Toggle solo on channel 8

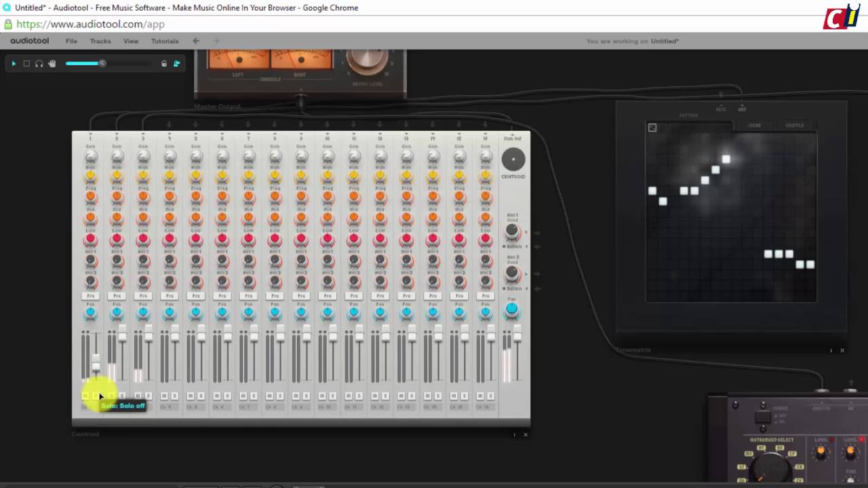[279, 396]
